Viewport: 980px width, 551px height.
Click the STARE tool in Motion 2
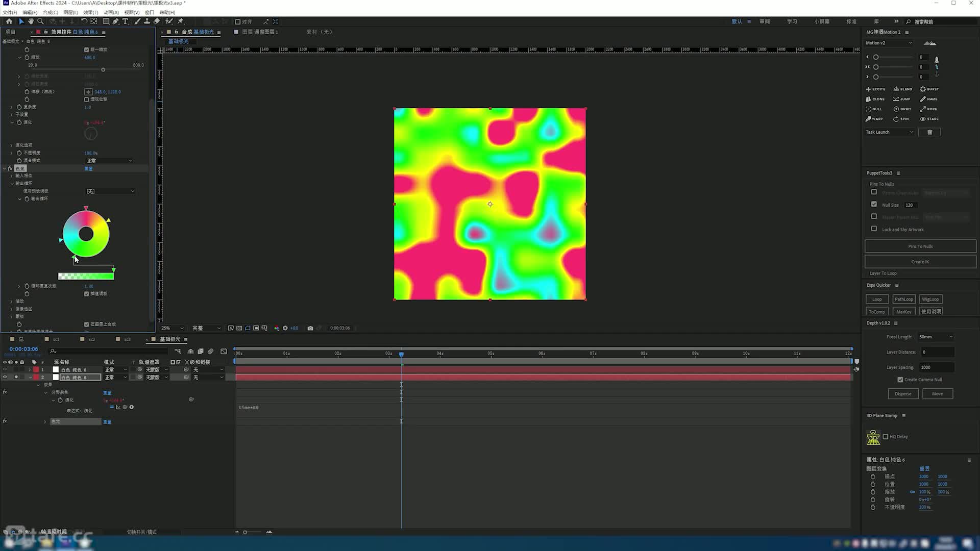929,119
